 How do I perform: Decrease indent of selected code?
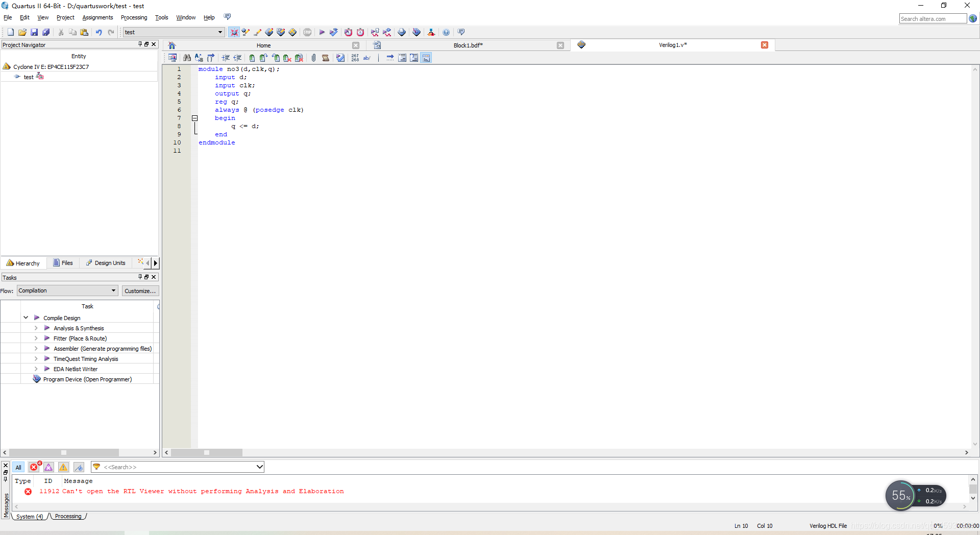tap(237, 58)
